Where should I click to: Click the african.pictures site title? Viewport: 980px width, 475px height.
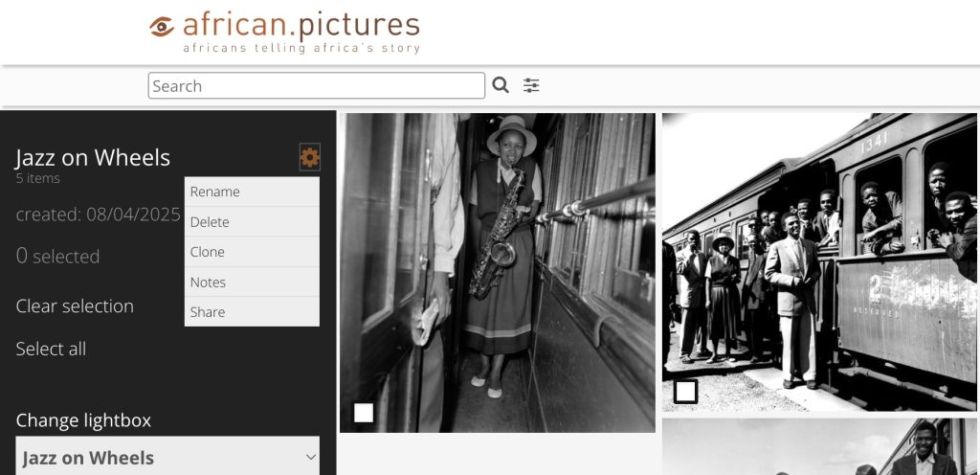[x=301, y=26]
